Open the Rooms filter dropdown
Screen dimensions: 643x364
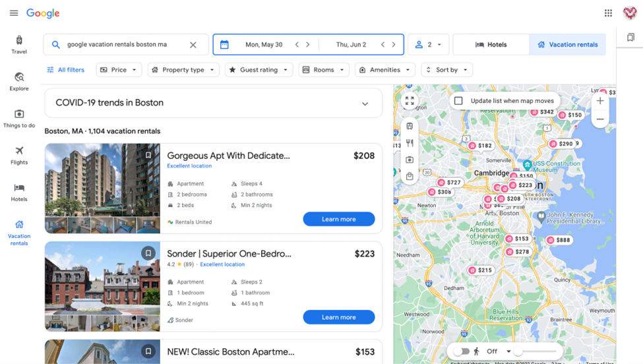[324, 70]
